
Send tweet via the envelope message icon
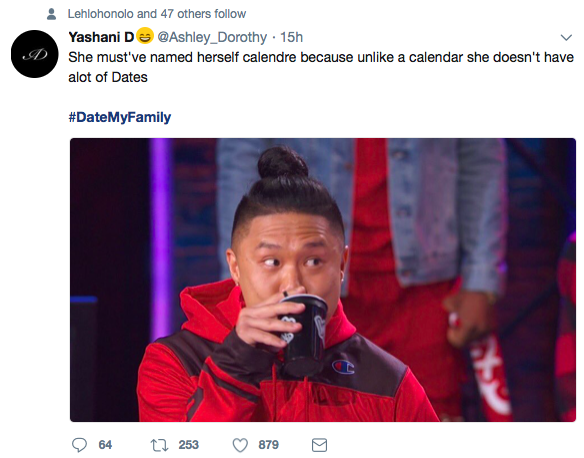pos(319,445)
